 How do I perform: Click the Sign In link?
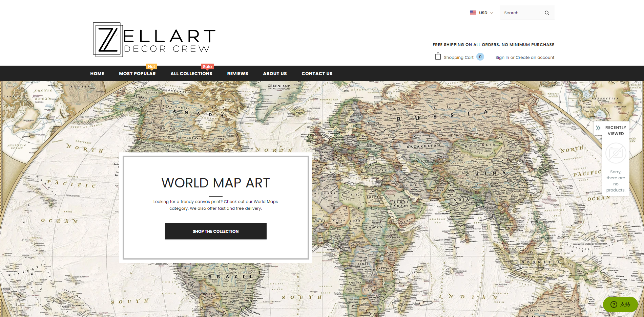(x=502, y=58)
